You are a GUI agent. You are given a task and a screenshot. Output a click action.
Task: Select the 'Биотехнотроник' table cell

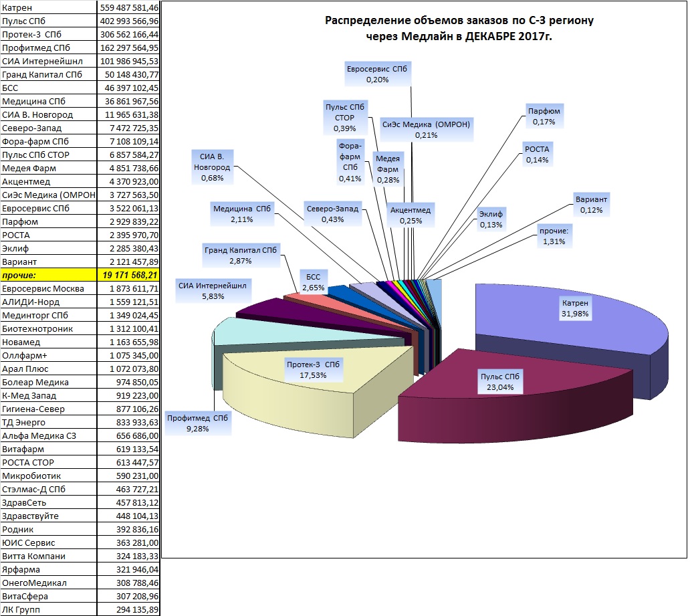tap(49, 328)
